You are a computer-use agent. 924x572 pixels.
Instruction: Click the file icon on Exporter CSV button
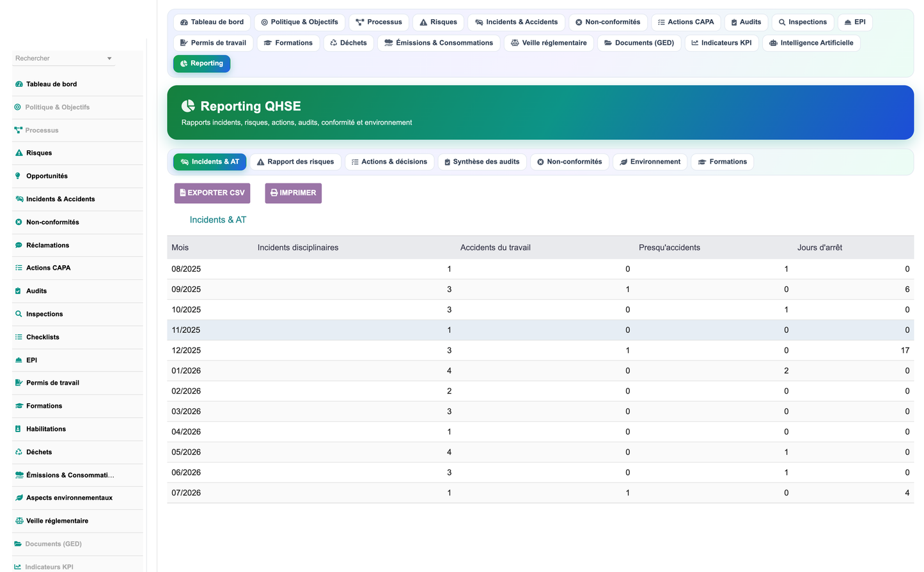click(x=183, y=192)
